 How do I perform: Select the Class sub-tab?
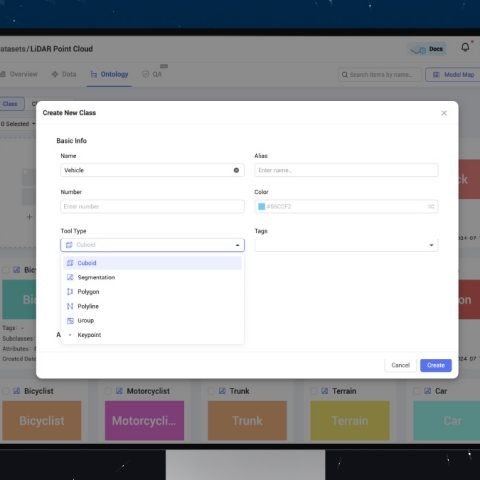click(x=11, y=104)
